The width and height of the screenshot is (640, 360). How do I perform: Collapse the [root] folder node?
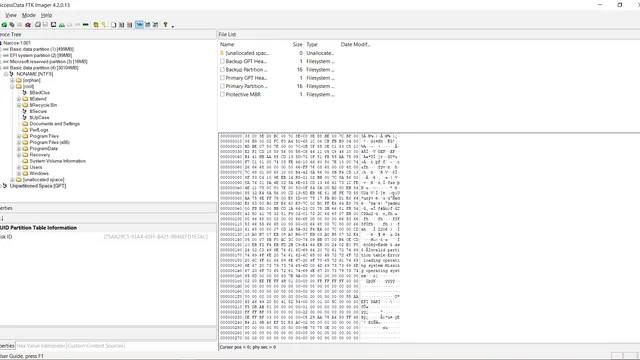click(12, 87)
